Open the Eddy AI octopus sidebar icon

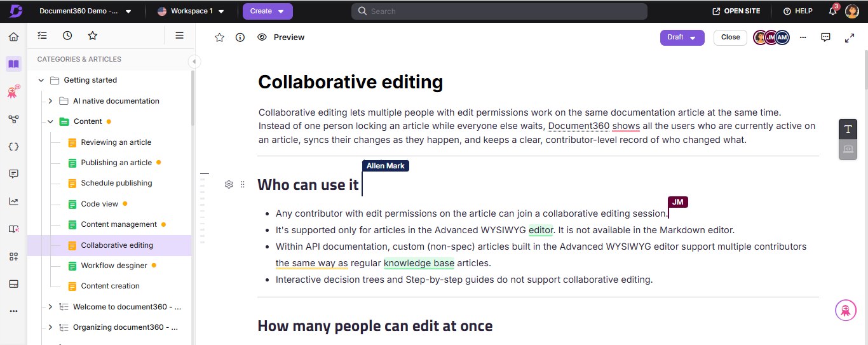[x=13, y=92]
